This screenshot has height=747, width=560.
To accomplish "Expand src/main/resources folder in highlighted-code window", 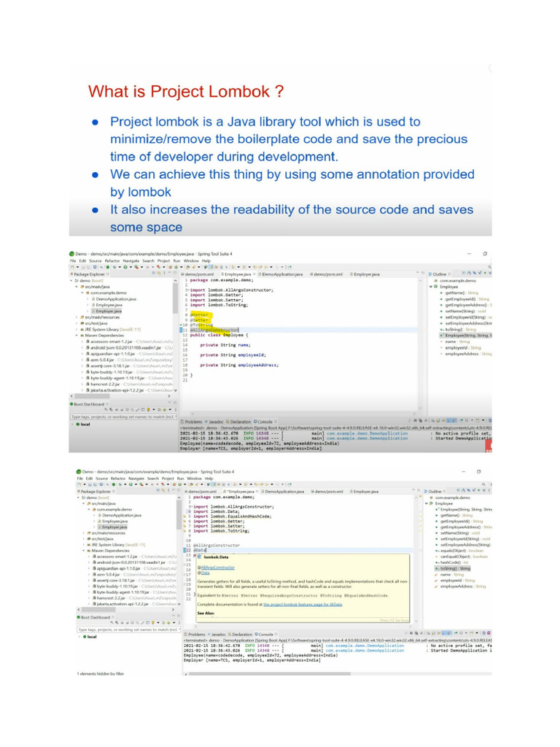I will (x=77, y=317).
